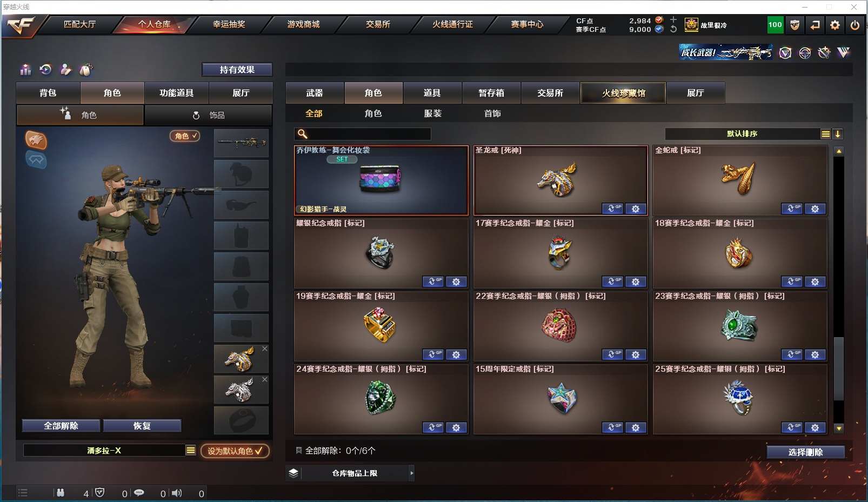Open character list beside 潘多拉-X
The image size is (868, 502).
pyautogui.click(x=191, y=450)
